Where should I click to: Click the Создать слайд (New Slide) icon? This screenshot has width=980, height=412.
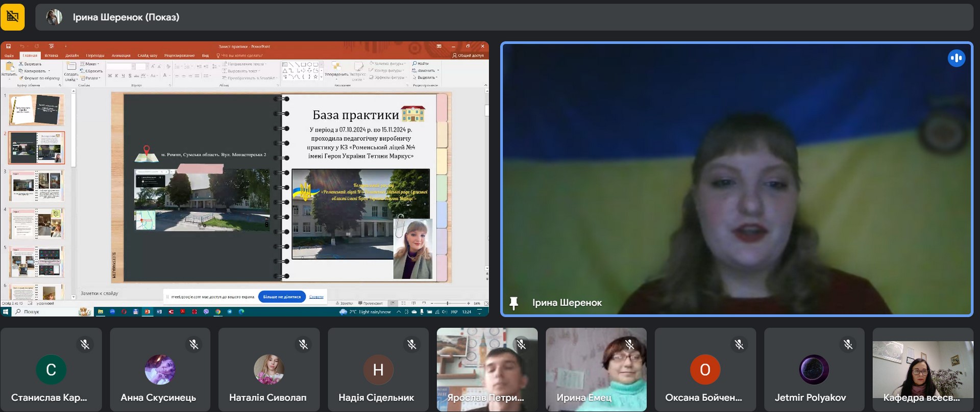coord(71,66)
